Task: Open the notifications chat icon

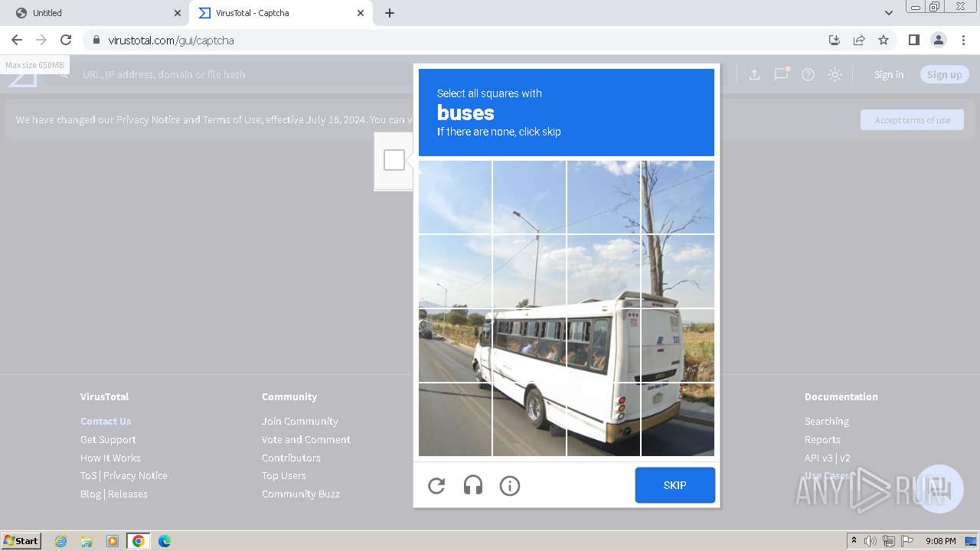Action: point(781,74)
